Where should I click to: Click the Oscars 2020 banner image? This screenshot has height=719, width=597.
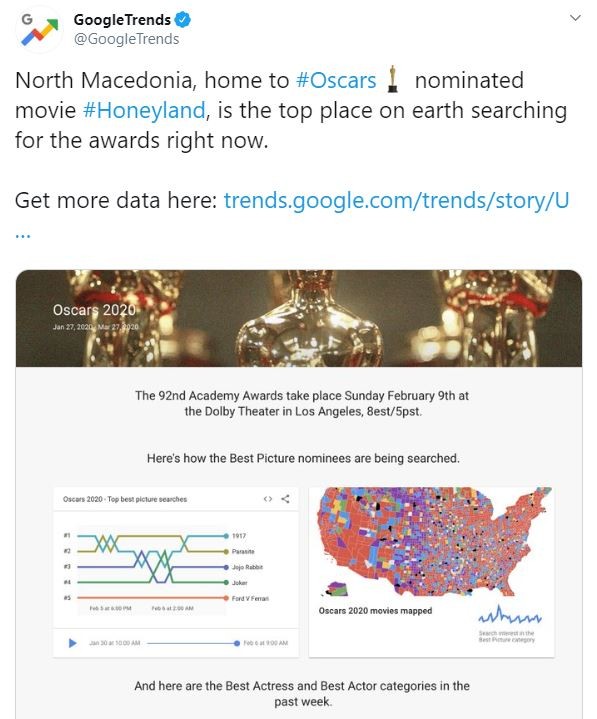(x=298, y=318)
